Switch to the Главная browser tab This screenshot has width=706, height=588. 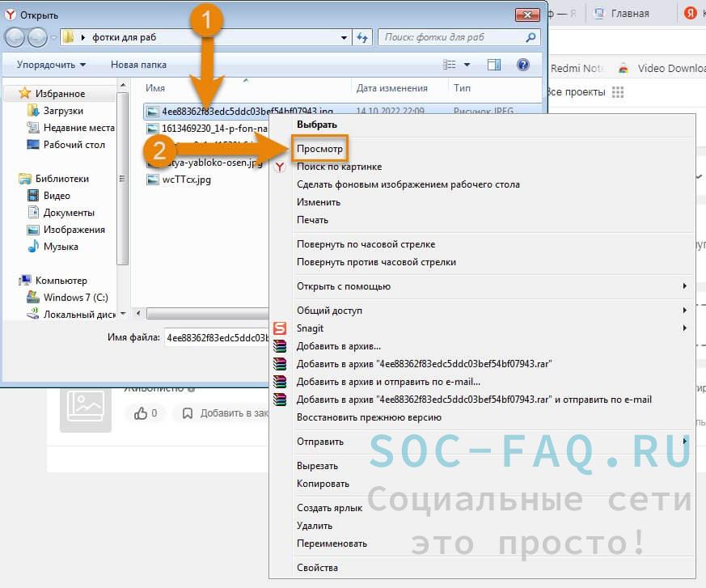(x=629, y=14)
